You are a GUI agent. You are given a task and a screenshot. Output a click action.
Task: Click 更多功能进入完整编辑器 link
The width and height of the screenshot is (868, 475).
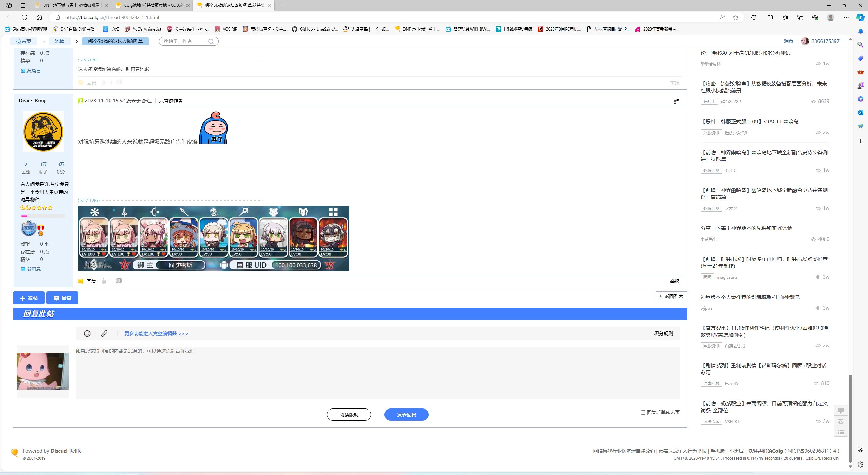coord(156,334)
